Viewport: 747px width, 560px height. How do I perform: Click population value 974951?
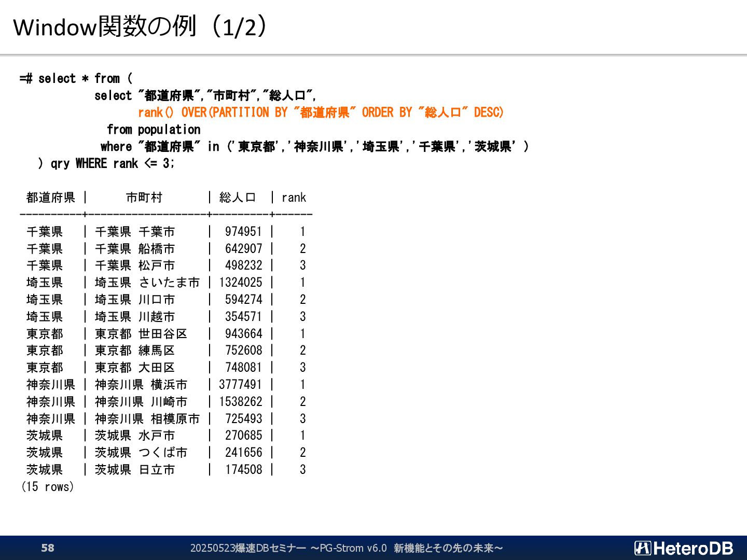243,232
